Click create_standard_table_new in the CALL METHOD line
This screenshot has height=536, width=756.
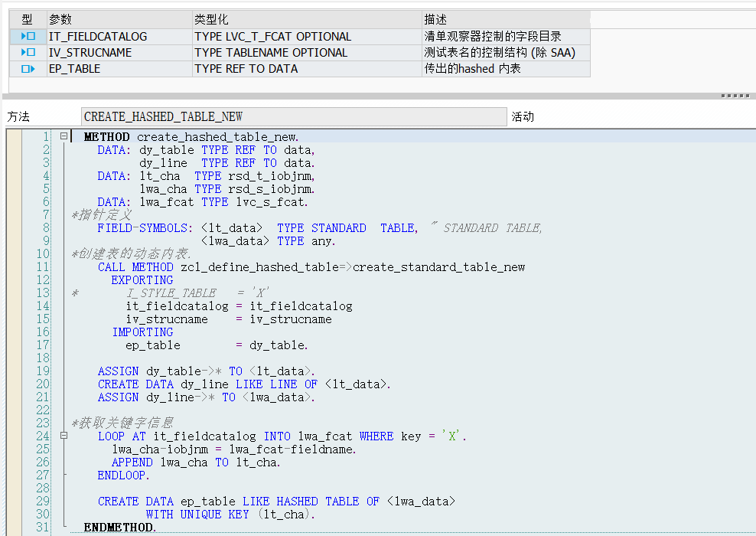438,267
